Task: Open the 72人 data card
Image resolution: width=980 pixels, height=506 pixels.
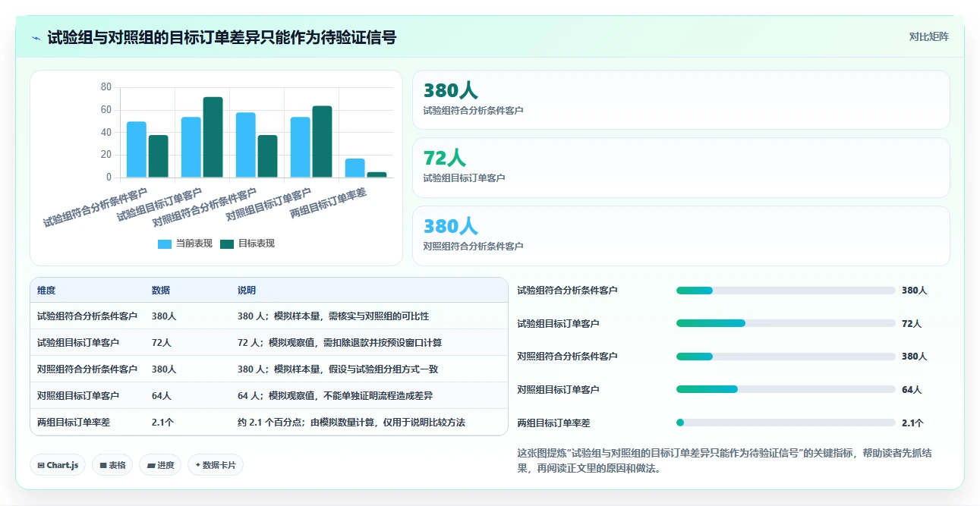Action: [681, 168]
